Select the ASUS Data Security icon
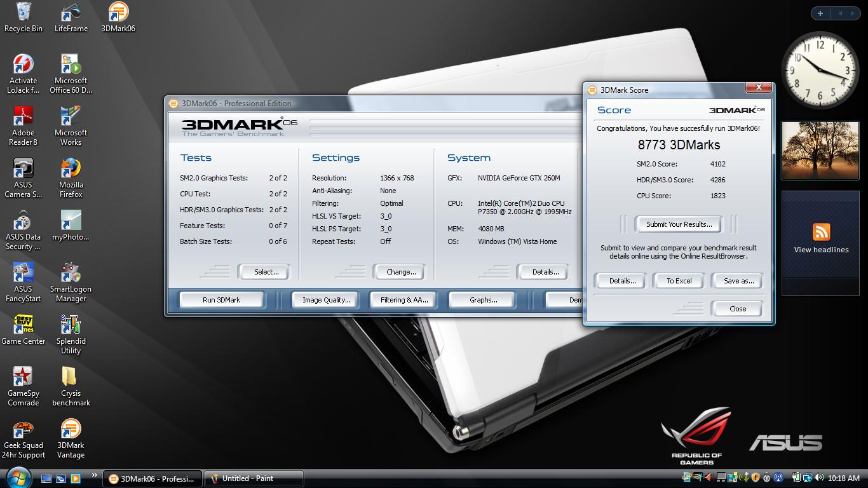The width and height of the screenshot is (868, 488). 24,230
